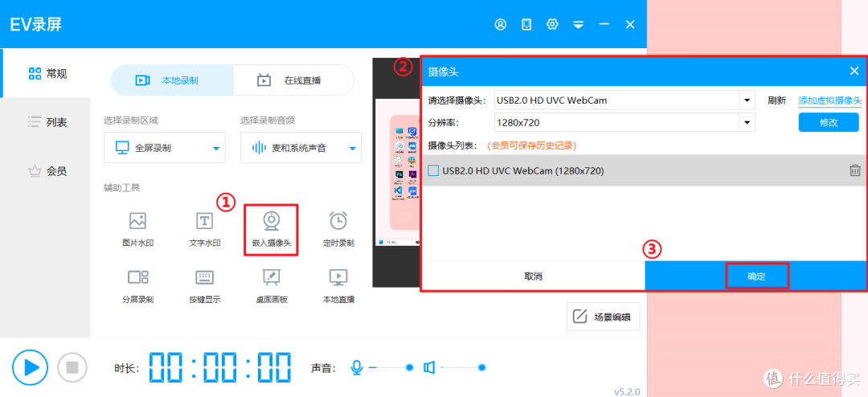Click 取消 to cancel camera dialog
The image size is (868, 397).
534,276
